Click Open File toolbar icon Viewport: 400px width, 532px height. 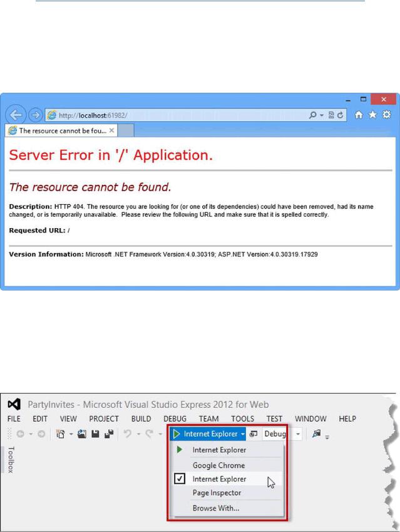(x=81, y=434)
